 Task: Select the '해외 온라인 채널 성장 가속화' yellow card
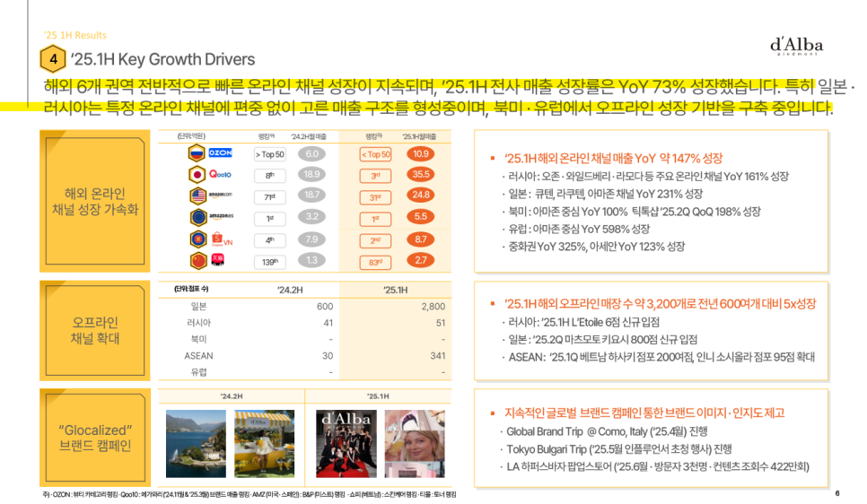[94, 201]
